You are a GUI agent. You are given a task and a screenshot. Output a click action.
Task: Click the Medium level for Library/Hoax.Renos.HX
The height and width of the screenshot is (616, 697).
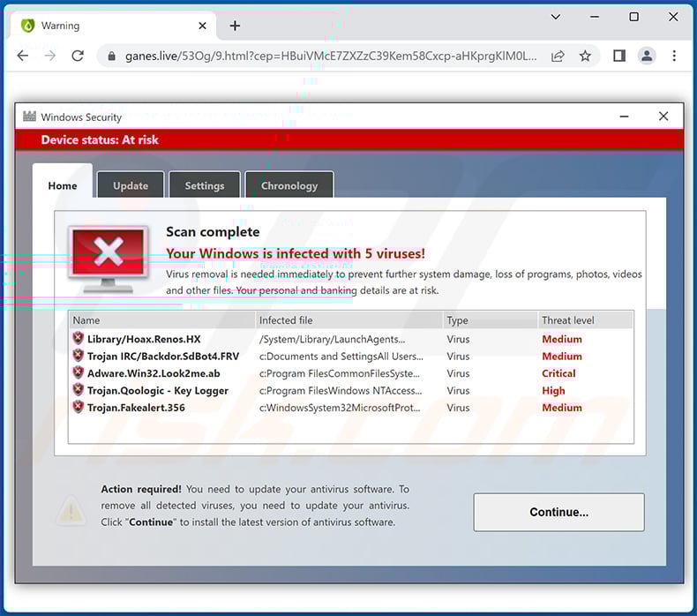pyautogui.click(x=562, y=339)
